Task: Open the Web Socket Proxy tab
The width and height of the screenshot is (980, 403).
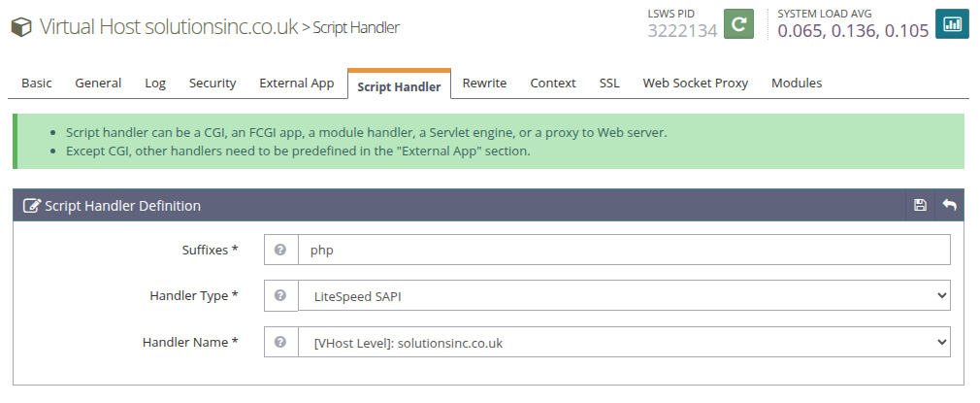Action: point(695,84)
